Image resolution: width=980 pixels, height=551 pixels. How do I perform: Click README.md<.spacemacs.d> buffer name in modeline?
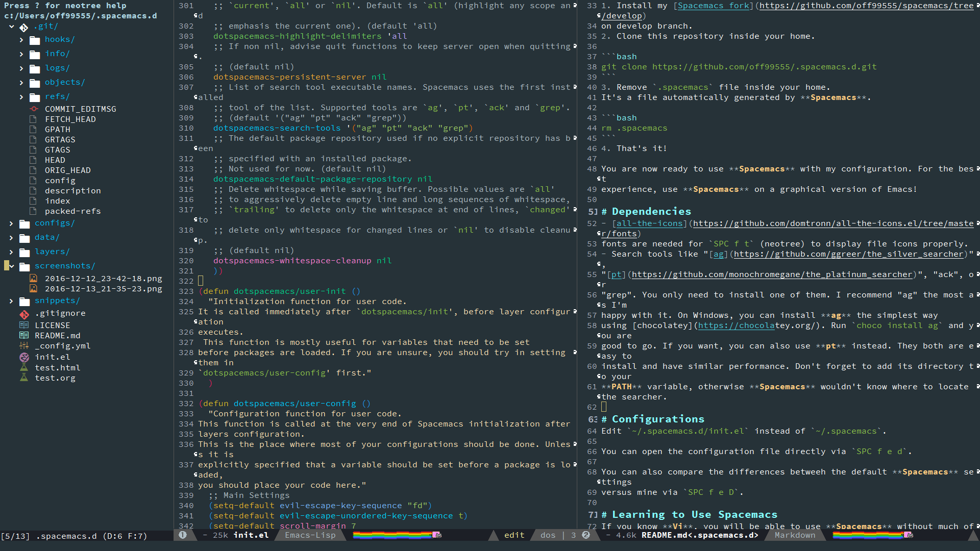click(700, 535)
